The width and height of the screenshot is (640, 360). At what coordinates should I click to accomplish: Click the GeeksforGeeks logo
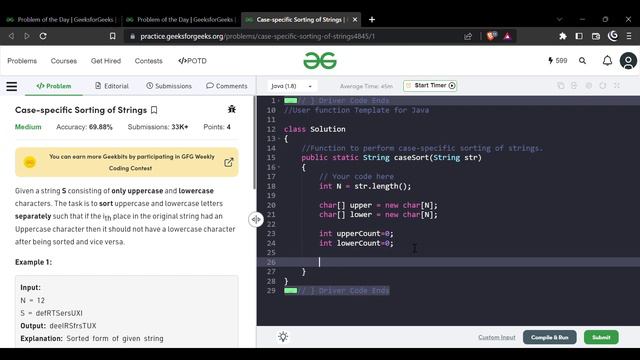click(x=320, y=61)
